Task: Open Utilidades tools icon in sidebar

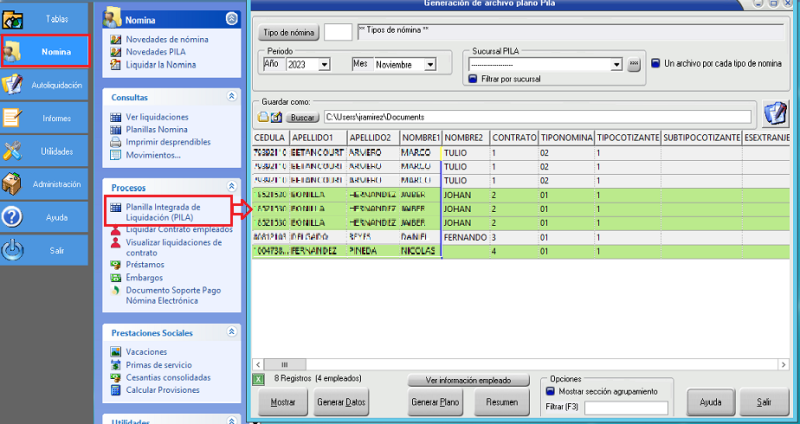Action: (13, 151)
